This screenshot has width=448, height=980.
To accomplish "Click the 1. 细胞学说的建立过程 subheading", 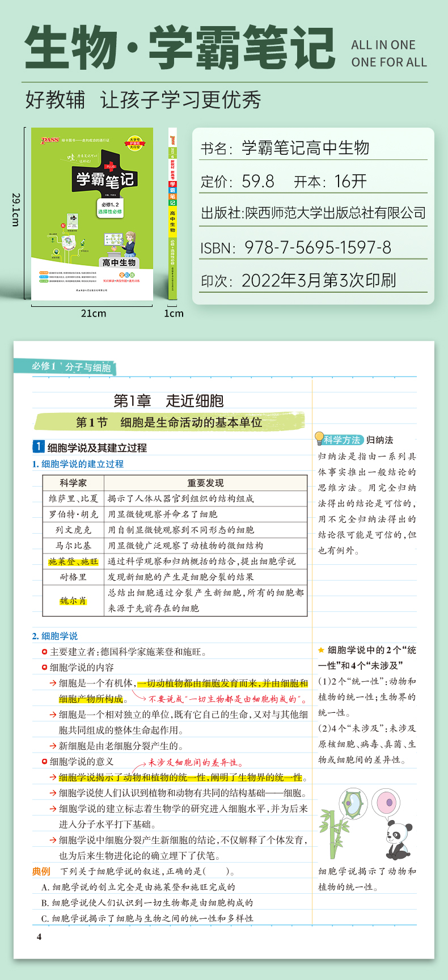I will click(x=78, y=464).
